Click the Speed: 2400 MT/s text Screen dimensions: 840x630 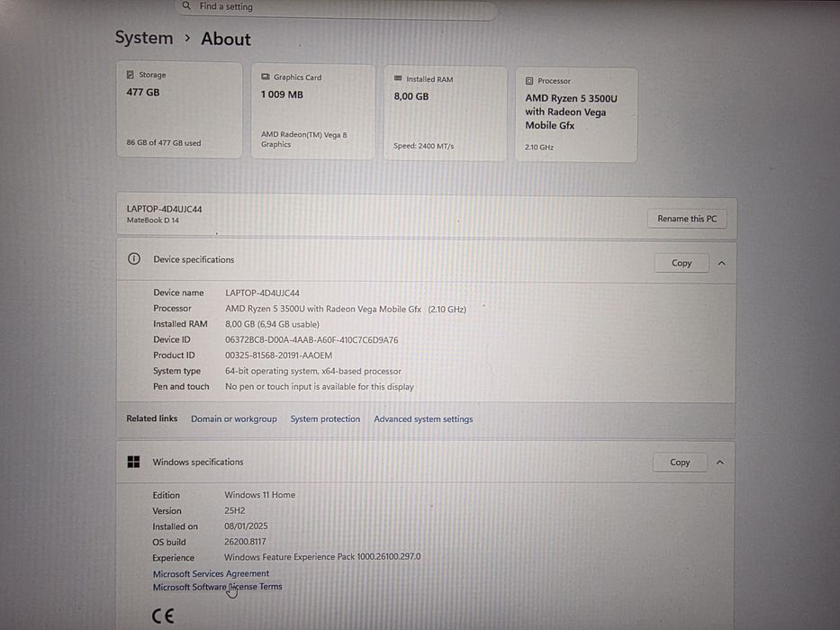click(x=424, y=146)
